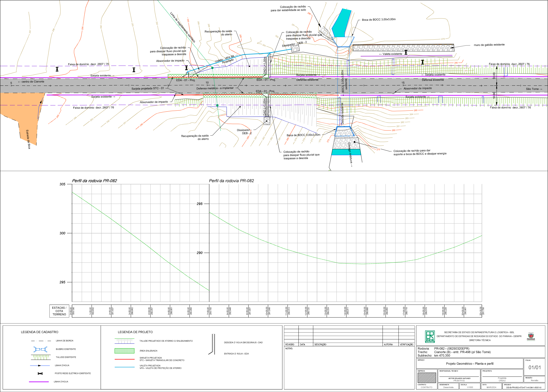The width and height of the screenshot is (548, 392).
Task: Click the TALUDE EXISTENTE legend symbol
Action: (x=41, y=357)
